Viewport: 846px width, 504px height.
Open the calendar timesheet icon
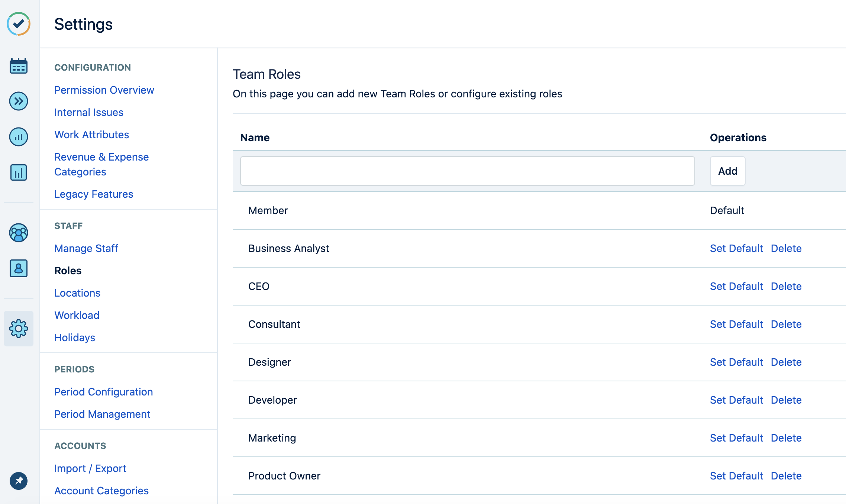coord(19,66)
